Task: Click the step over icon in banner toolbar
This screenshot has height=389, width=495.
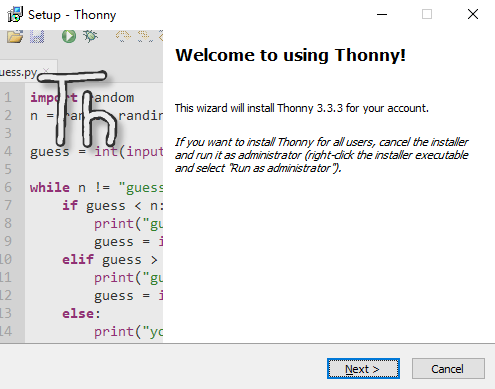Action: 123,36
